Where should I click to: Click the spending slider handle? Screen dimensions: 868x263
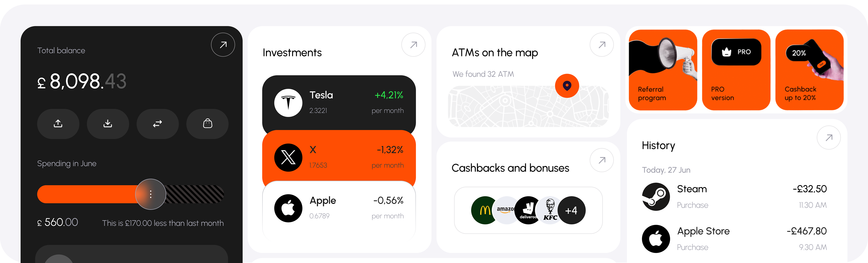[x=151, y=194]
